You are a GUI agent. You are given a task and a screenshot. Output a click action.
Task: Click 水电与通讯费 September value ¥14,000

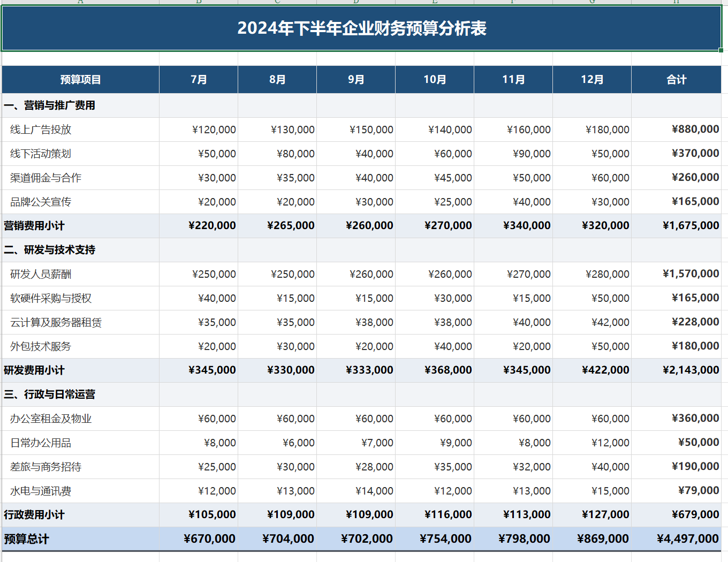coord(356,491)
